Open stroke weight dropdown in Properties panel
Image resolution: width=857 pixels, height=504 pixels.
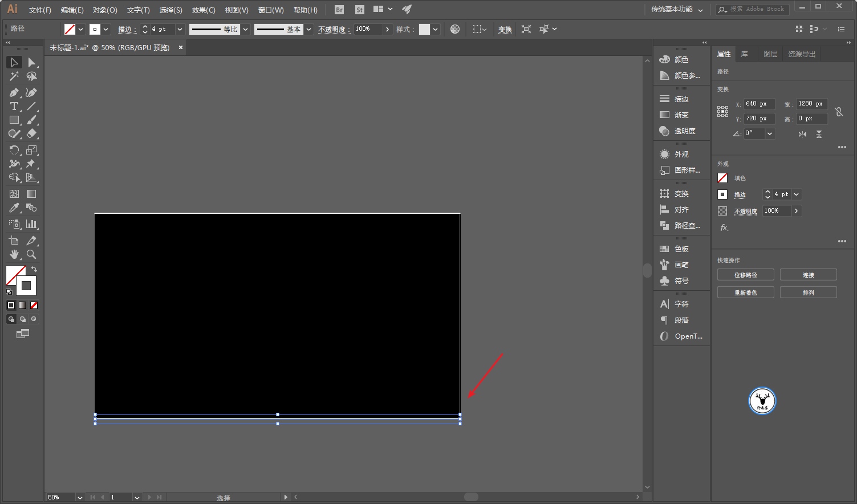coord(797,194)
